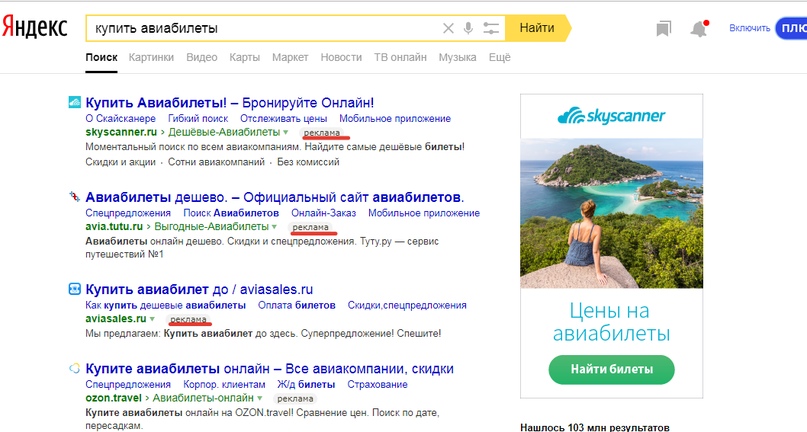Click the 'реклама' label on ozon.travel result
The width and height of the screenshot is (807, 432).
click(295, 399)
